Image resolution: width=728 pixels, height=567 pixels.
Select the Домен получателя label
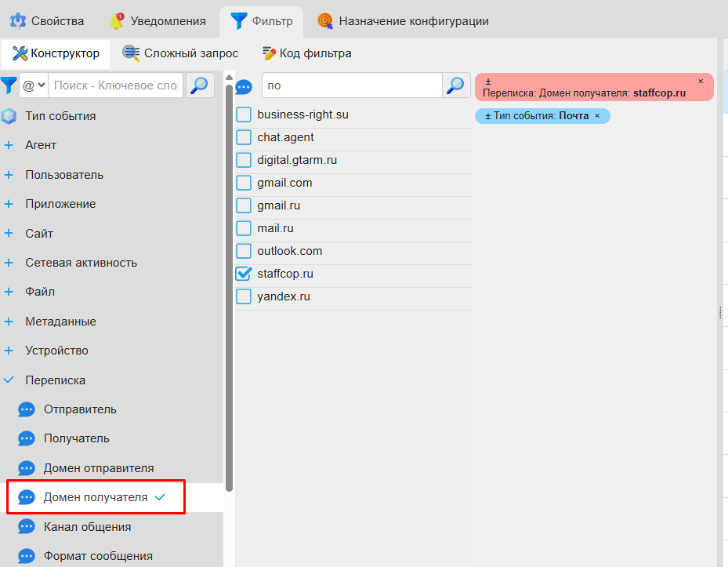tap(96, 498)
